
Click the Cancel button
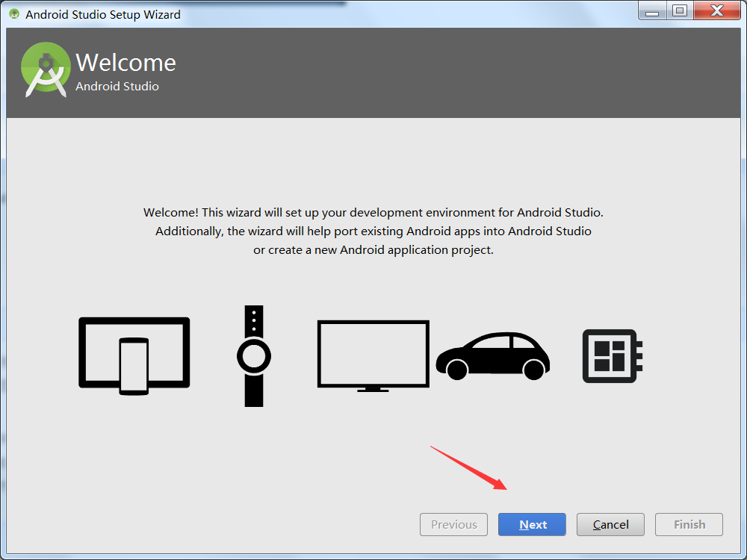(610, 524)
